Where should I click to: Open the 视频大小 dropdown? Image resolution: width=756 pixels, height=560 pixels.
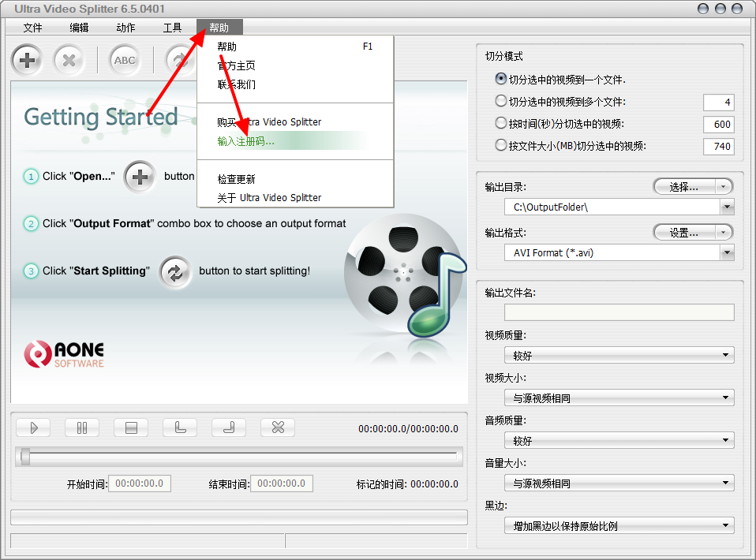[x=619, y=398]
